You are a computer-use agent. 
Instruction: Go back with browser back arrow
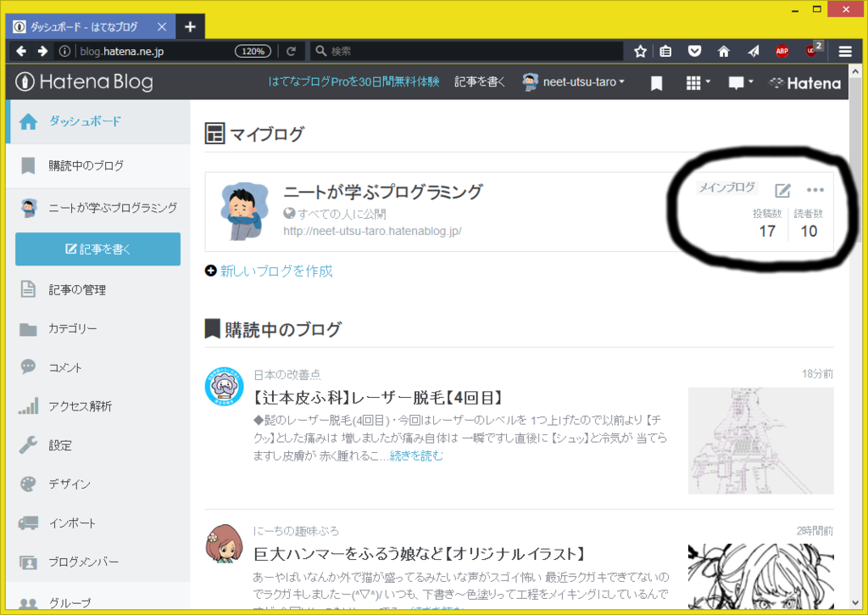tap(21, 52)
